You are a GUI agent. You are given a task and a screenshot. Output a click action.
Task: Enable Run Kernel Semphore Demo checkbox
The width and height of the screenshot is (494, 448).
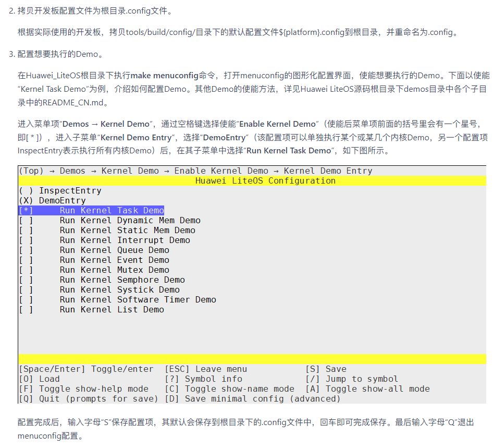coord(26,280)
